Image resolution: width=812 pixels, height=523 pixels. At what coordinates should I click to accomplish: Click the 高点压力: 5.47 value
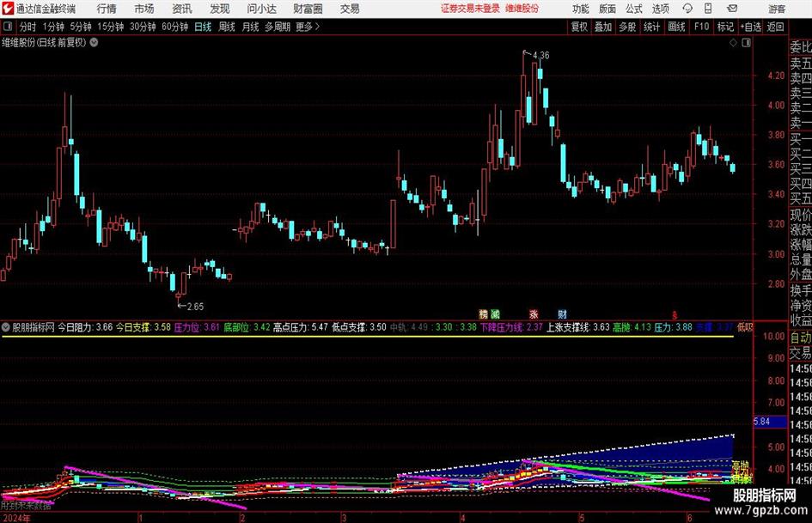301,327
